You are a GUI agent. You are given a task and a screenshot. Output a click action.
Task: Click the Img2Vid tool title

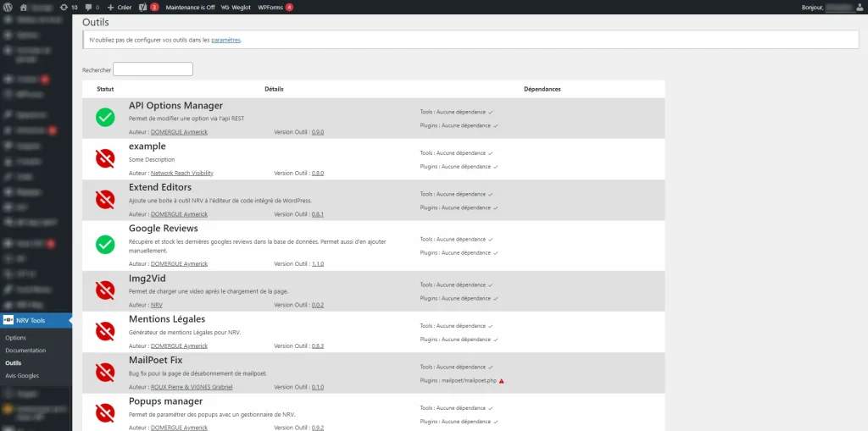tap(147, 278)
